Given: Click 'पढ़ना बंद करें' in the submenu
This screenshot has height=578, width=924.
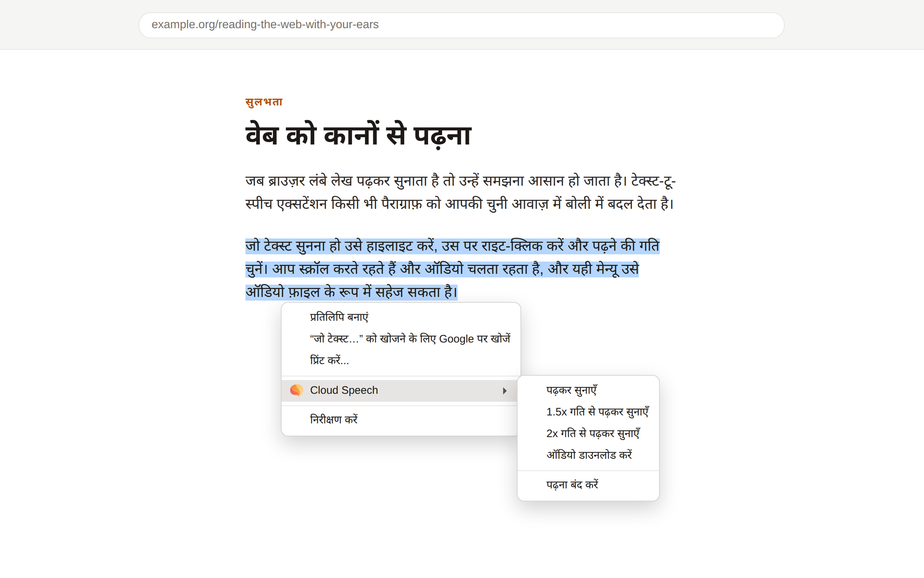Looking at the screenshot, I should tap(588, 485).
